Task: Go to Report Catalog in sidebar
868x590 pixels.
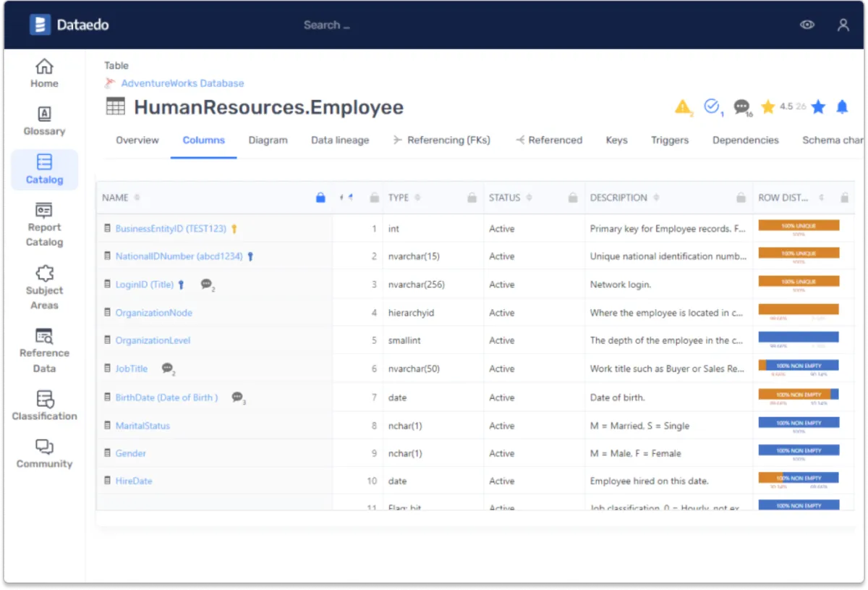Action: [x=44, y=225]
